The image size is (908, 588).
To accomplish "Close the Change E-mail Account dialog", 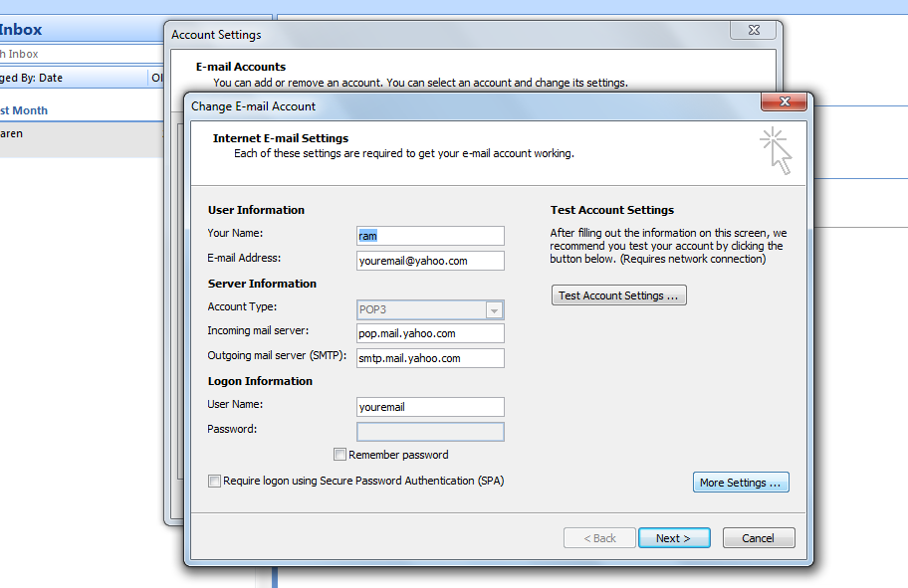I will coord(784,102).
